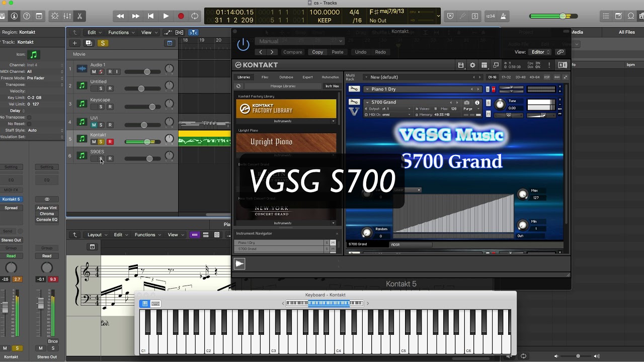Click the Record button in transport
The image size is (644, 362).
180,16
